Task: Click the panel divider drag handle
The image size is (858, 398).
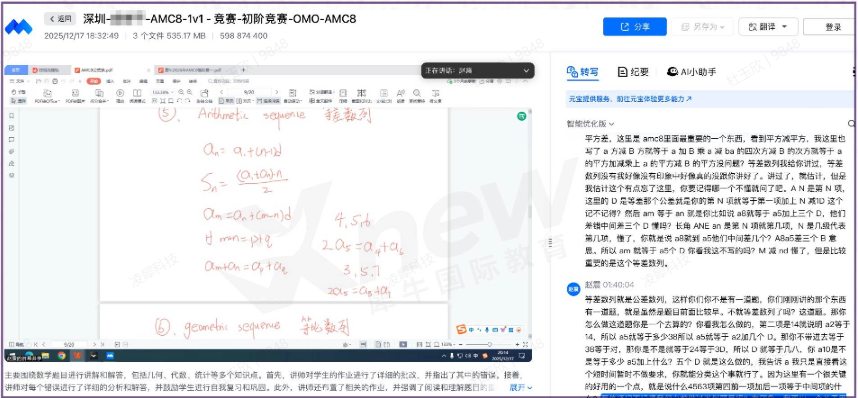Action: (549, 243)
